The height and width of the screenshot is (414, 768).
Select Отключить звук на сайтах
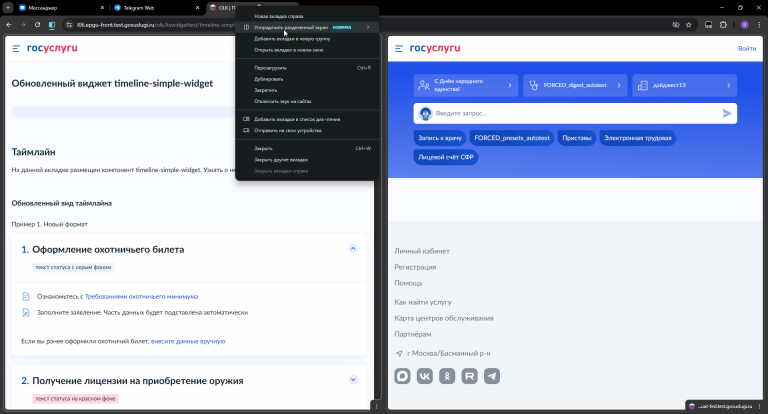[307, 101]
